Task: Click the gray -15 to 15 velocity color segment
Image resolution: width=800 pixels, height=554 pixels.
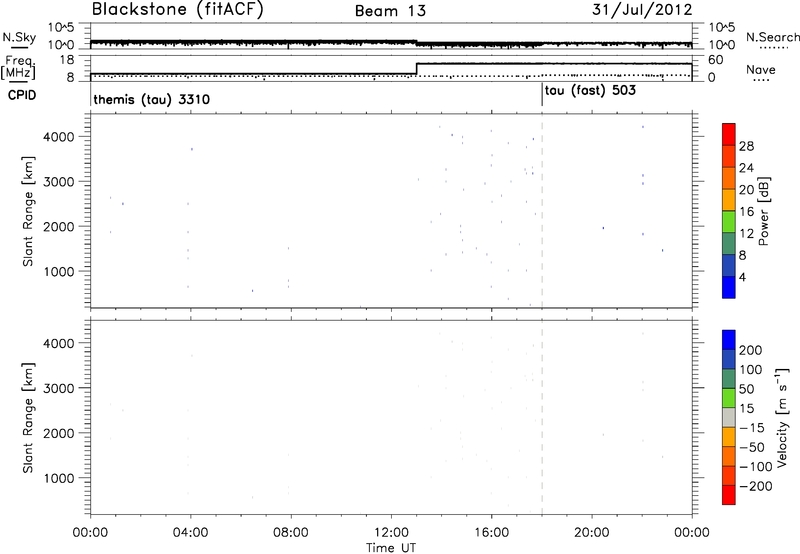Action: (729, 417)
